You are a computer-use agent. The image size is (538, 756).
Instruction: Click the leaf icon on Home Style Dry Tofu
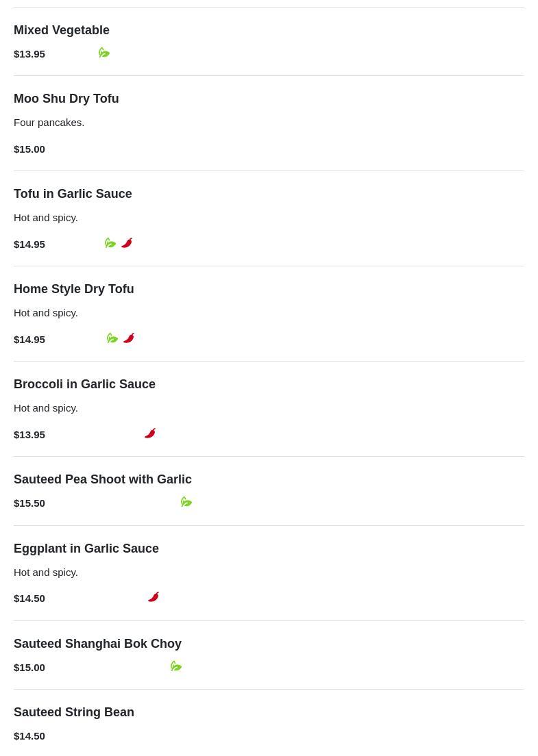pyautogui.click(x=112, y=338)
